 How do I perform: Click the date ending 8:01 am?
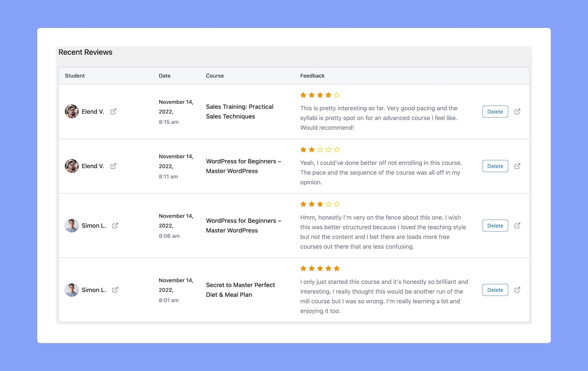tap(176, 290)
